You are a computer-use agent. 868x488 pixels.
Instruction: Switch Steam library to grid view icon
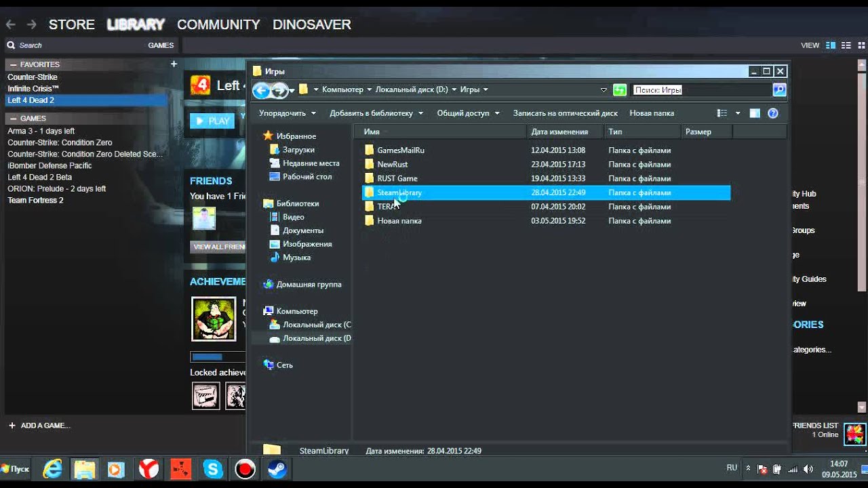click(x=861, y=45)
